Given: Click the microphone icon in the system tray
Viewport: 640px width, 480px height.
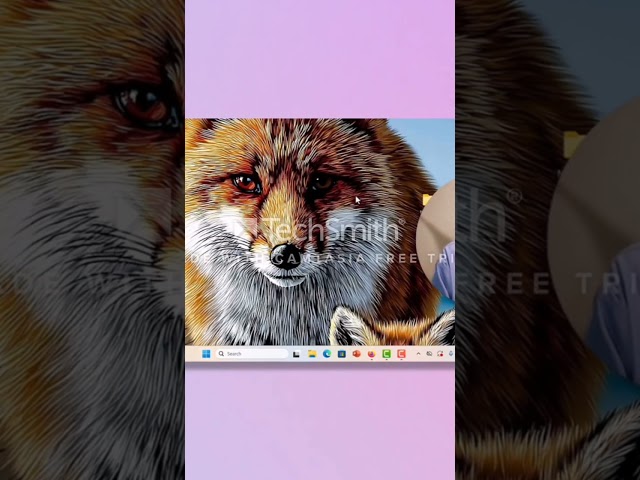Looking at the screenshot, I should tap(451, 354).
